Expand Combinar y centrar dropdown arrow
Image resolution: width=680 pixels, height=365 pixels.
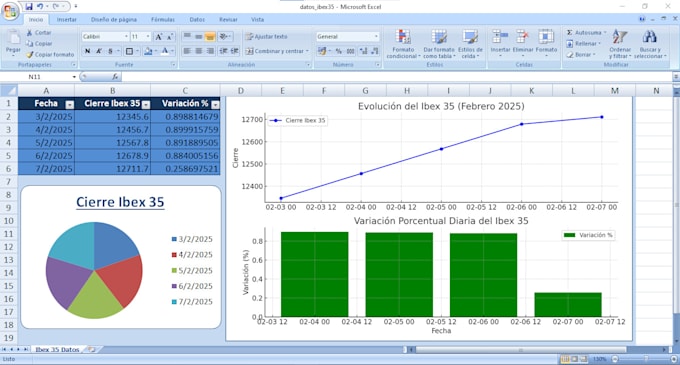(x=307, y=51)
